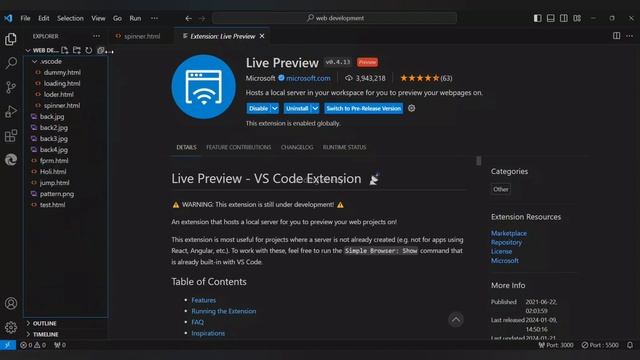Open the Edit menu
Viewport: 640px width, 360px height.
(43, 18)
